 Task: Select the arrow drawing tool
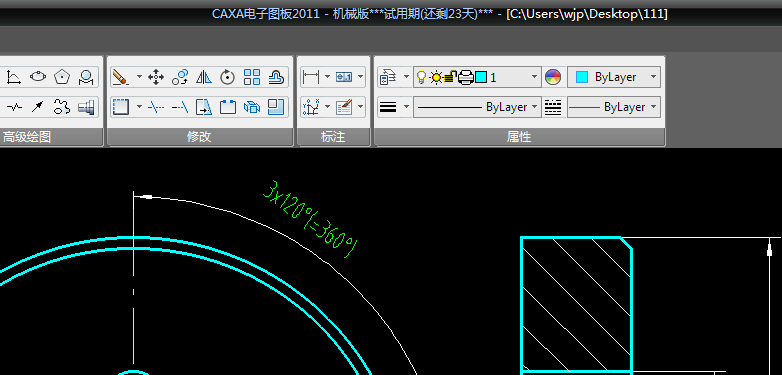(x=38, y=107)
